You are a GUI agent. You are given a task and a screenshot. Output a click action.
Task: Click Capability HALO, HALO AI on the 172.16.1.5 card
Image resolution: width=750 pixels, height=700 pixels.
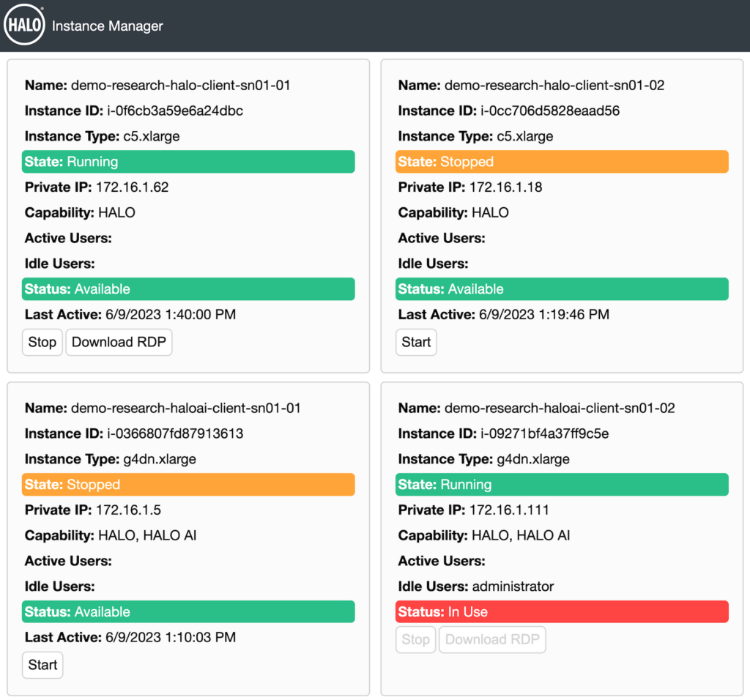click(111, 535)
